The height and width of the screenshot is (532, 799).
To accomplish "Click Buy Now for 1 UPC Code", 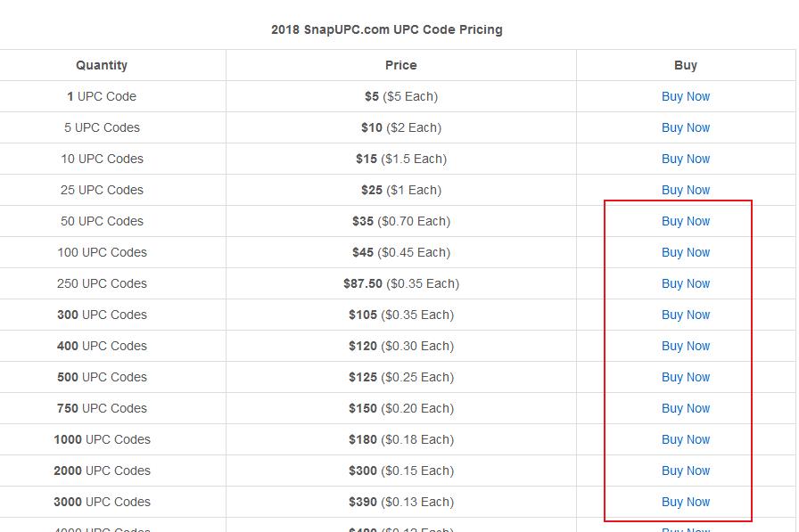I will (685, 96).
